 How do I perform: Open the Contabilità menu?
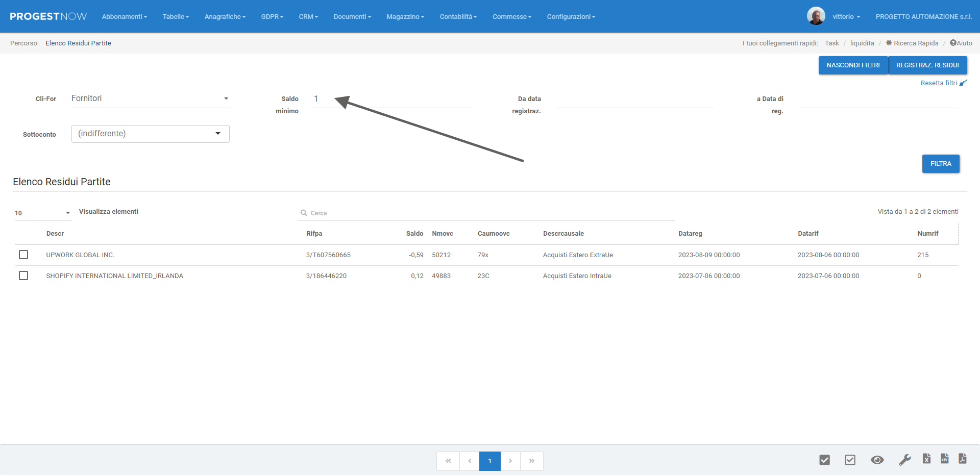point(458,17)
